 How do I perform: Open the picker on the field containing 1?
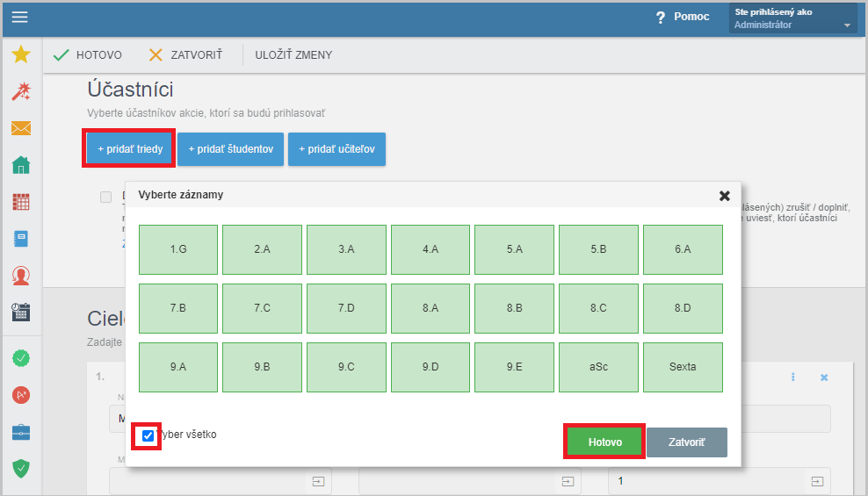point(817,481)
